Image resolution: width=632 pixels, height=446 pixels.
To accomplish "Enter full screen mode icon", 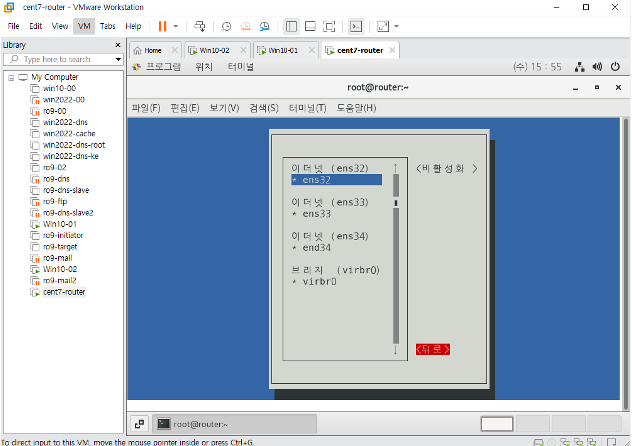I will pyautogui.click(x=329, y=27).
